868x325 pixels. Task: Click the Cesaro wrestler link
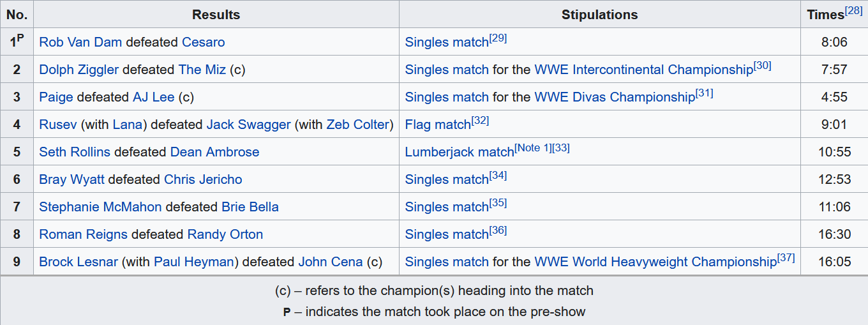coord(203,42)
